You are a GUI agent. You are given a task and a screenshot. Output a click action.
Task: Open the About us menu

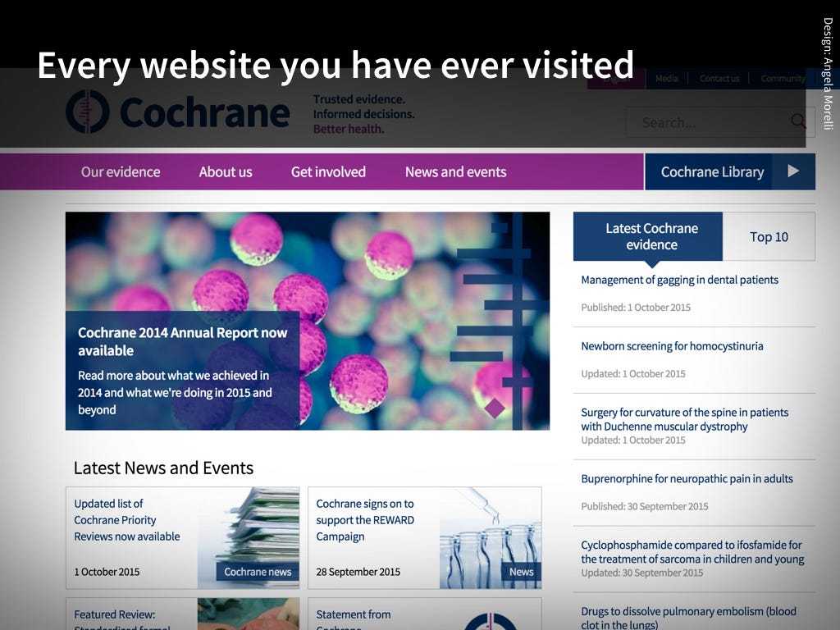click(226, 172)
